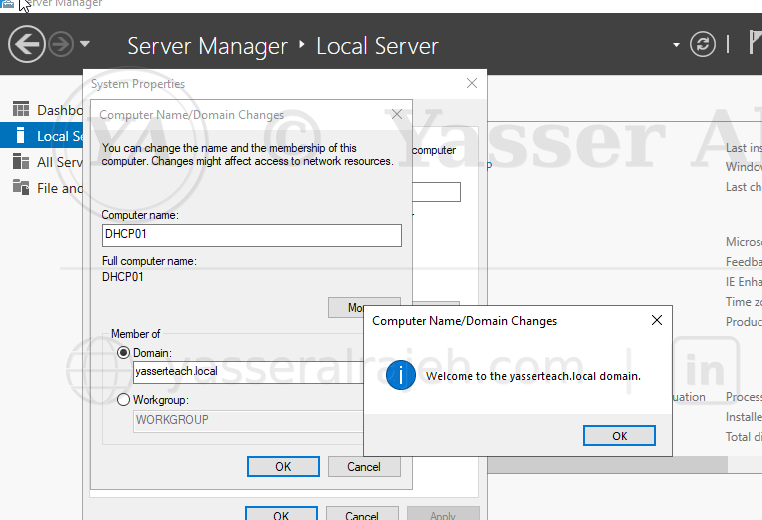This screenshot has height=520, width=762.
Task: Click OK on the welcome message dialog
Action: 619,435
